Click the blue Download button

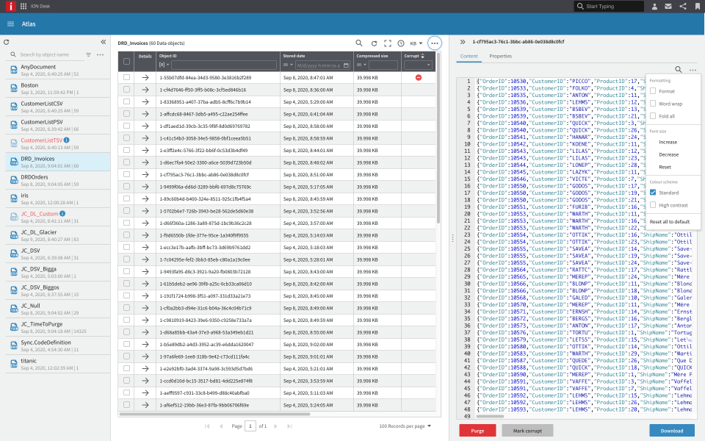click(672, 431)
